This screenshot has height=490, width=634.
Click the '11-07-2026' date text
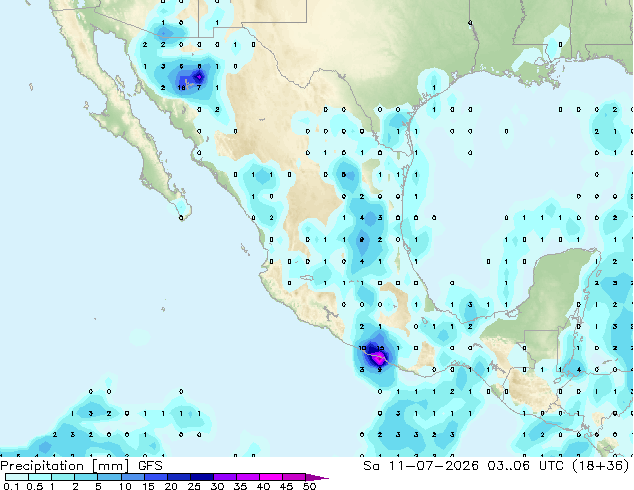(433, 466)
